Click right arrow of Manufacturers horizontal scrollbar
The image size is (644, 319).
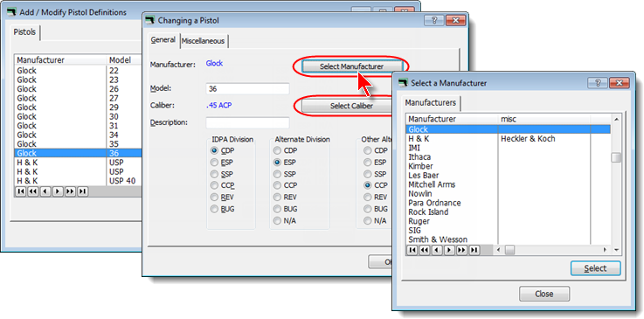pos(605,250)
